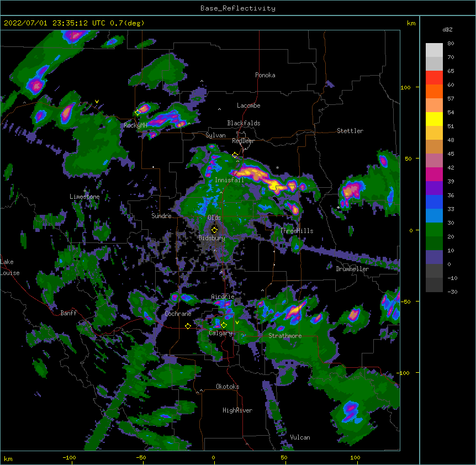The height and width of the screenshot is (465, 476).
Task: Click the Lake Louise label
Action: point(10,267)
